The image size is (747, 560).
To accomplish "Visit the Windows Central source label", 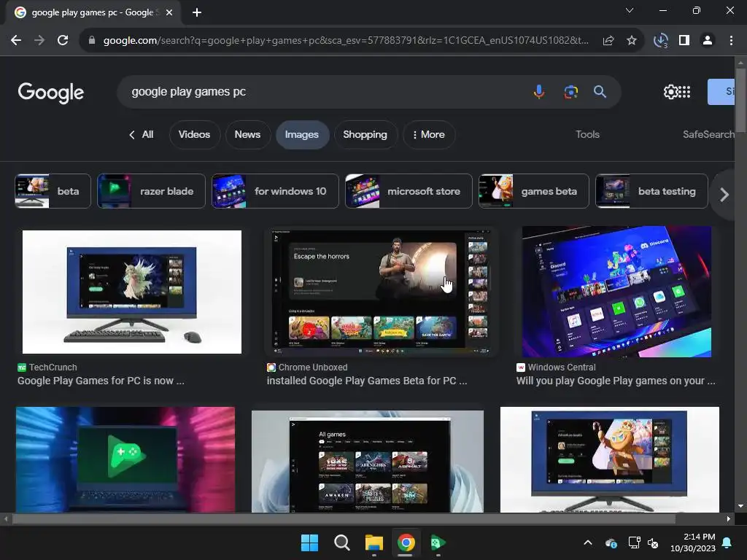I will (x=556, y=367).
